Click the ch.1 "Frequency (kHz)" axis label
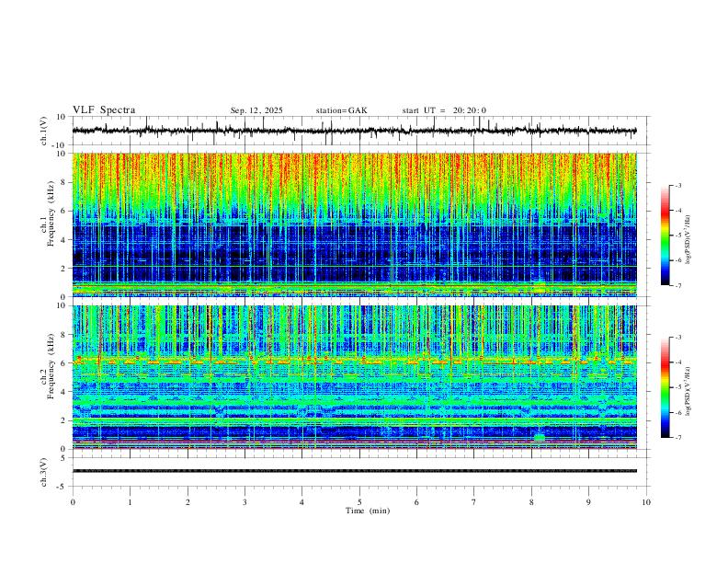The width and height of the screenshot is (728, 563). pos(51,213)
